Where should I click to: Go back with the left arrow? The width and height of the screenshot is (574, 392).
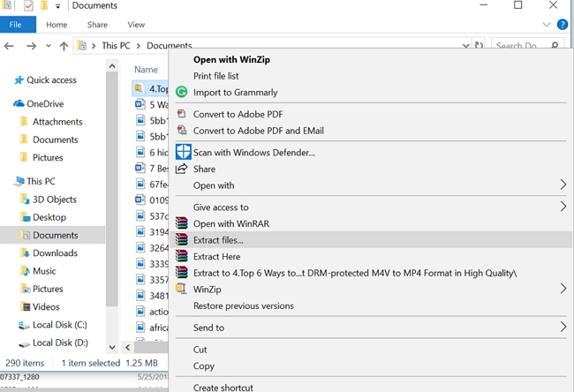[x=9, y=46]
